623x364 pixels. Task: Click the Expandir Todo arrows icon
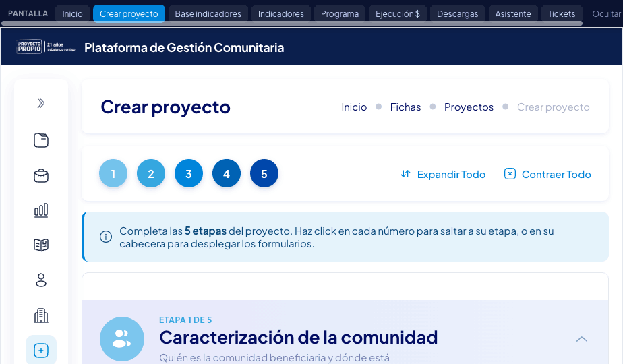(x=405, y=174)
